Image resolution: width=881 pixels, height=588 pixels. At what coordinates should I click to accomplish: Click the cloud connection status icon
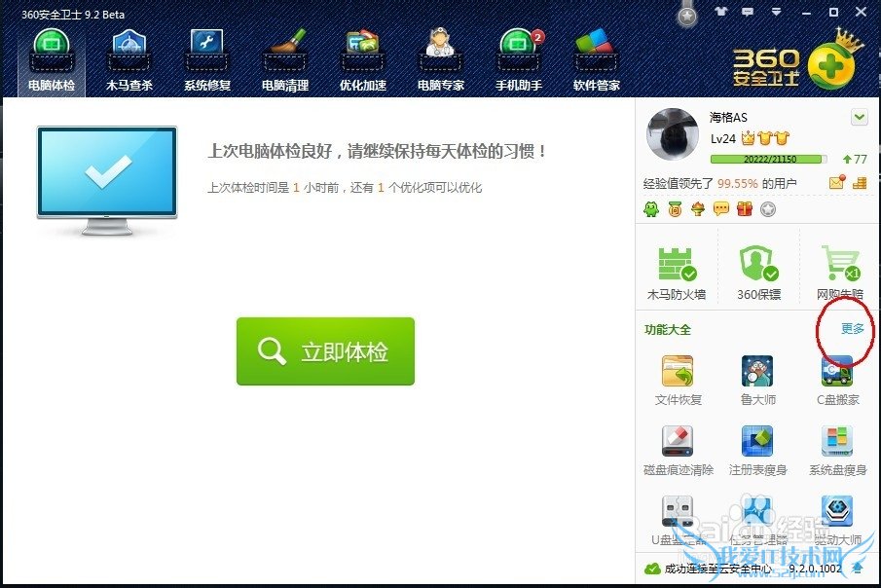pyautogui.click(x=652, y=569)
